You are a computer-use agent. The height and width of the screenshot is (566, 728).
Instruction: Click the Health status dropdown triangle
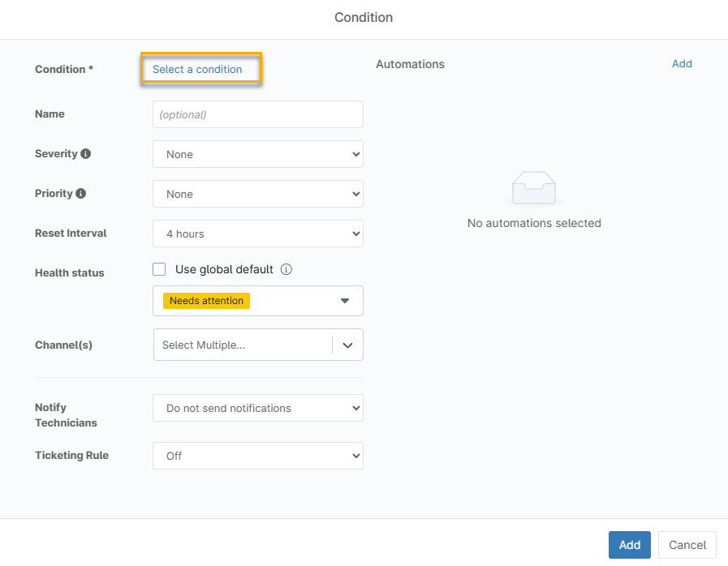[x=344, y=301]
